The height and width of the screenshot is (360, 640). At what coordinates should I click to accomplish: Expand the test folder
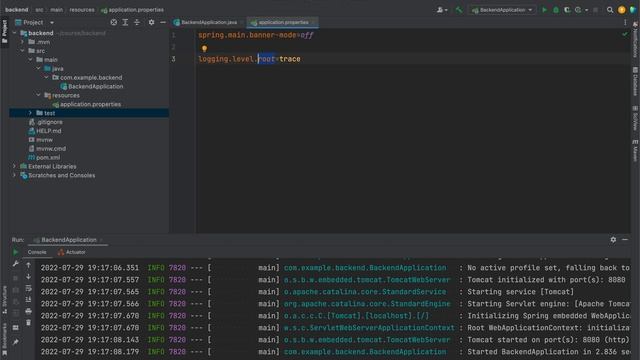tap(30, 113)
